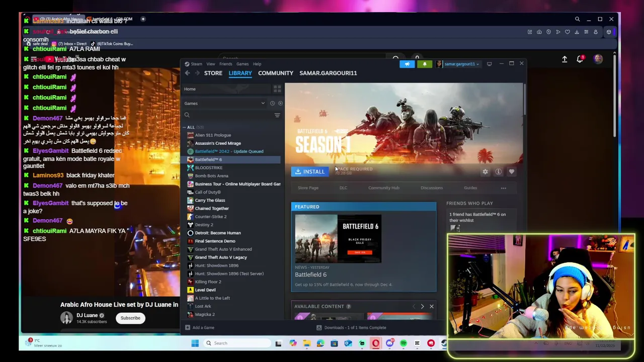Screen dimensions: 644x362
Task: Open featured Battlefield 6 Black Friday thumbnail
Action: 338,239
